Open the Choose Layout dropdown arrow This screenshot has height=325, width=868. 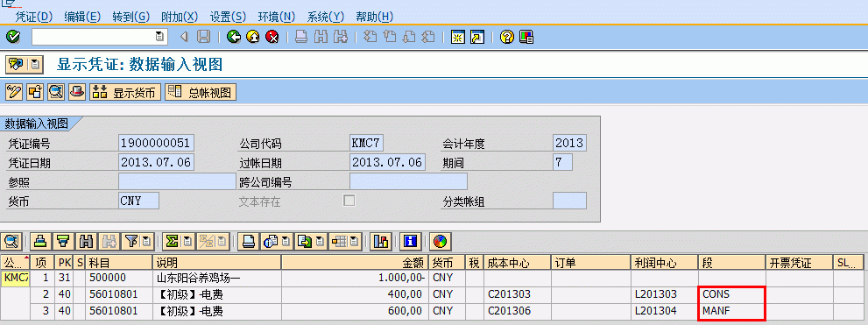[353, 242]
